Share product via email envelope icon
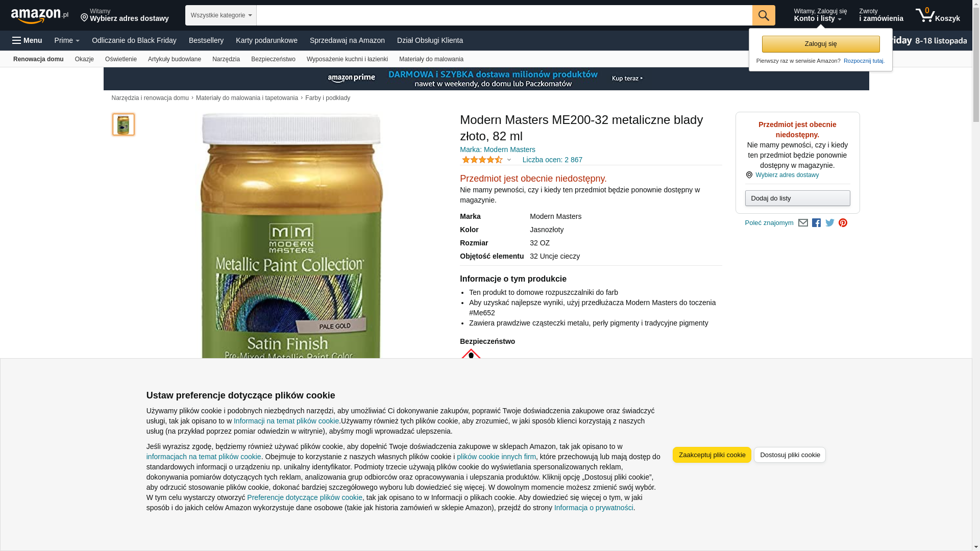The image size is (980, 551). 803,223
